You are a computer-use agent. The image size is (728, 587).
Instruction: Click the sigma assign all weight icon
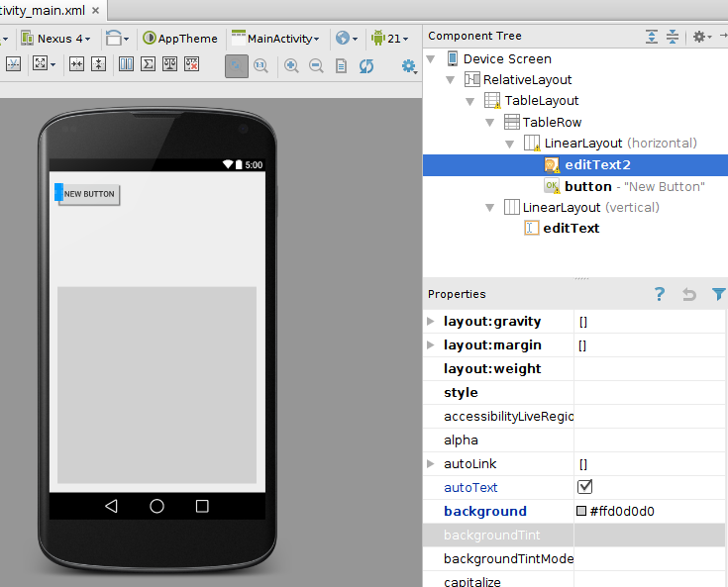[x=149, y=64]
